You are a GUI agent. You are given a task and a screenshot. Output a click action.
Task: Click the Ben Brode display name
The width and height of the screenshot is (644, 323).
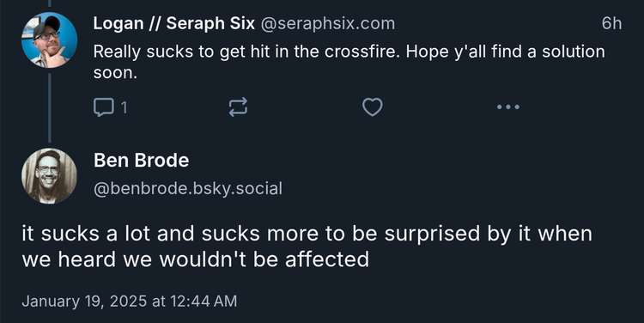(142, 161)
